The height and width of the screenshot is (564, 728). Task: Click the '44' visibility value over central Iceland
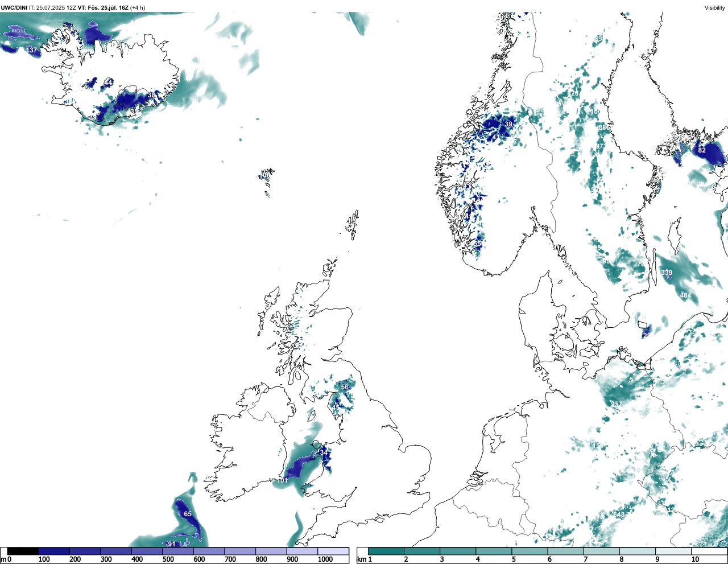109,83
